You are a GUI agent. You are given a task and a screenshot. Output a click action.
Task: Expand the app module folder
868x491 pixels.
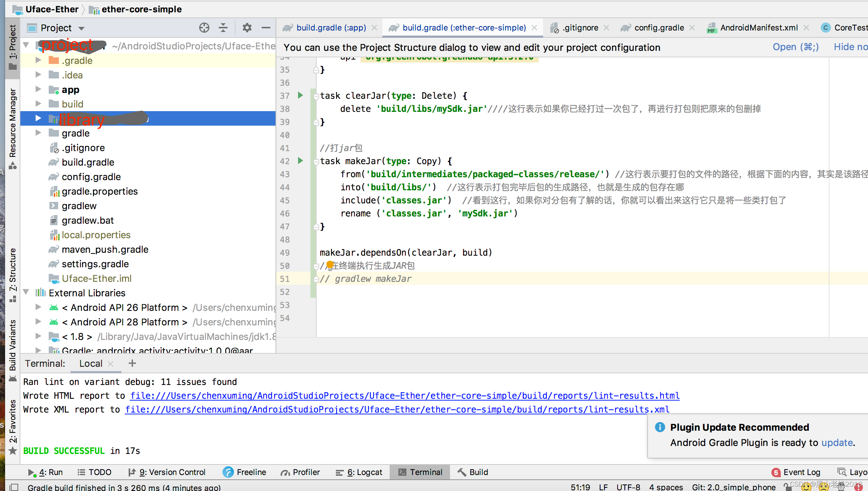click(38, 89)
